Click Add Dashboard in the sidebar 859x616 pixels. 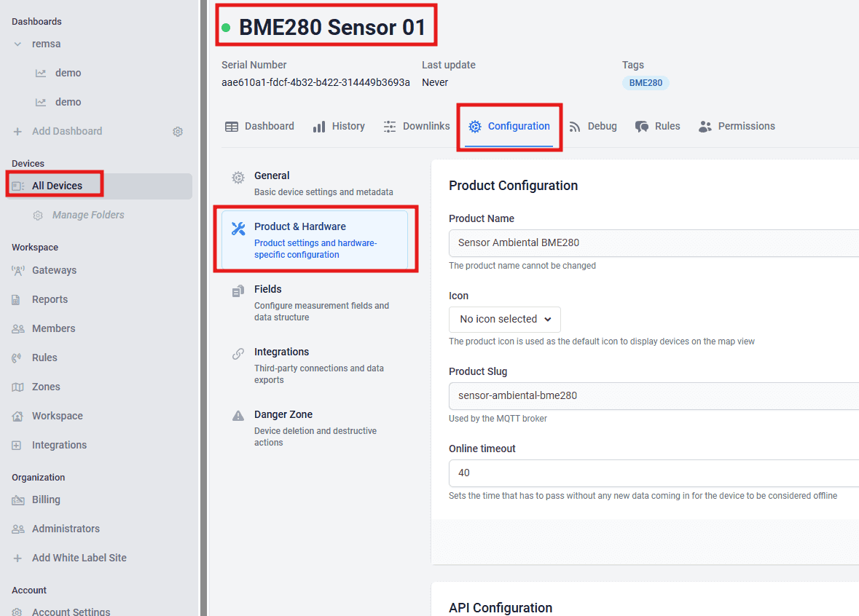(67, 131)
